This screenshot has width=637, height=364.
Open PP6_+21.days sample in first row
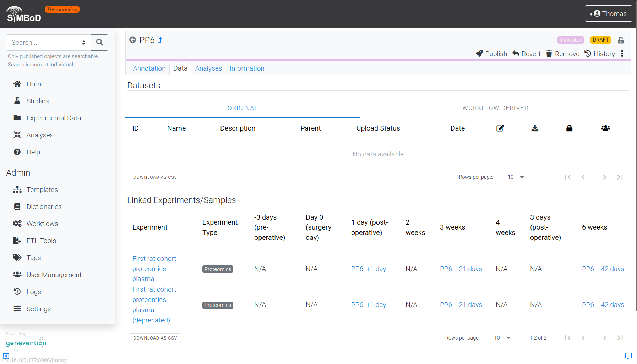[x=461, y=269]
